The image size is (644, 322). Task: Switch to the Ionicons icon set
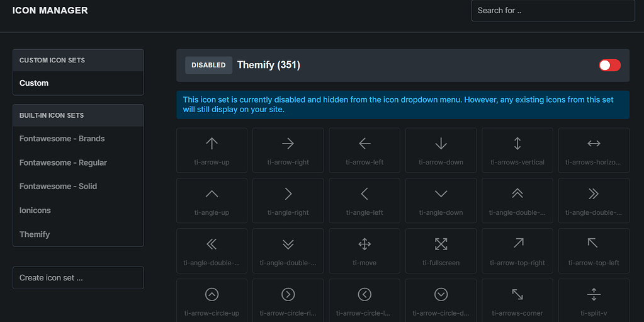coord(35,210)
